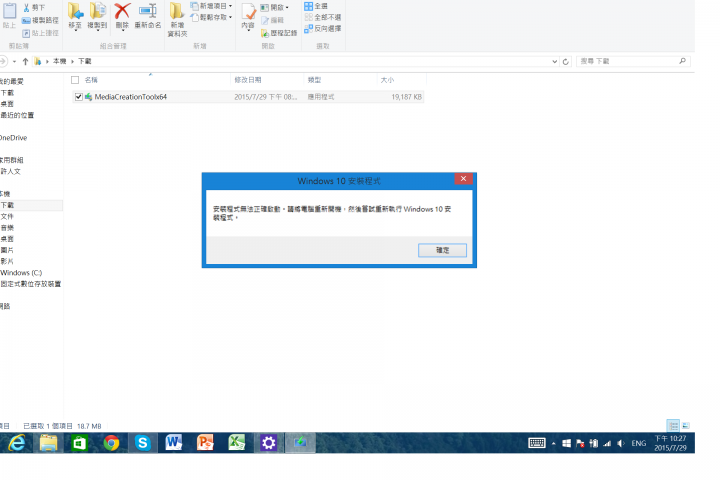Open Internet Explorer from taskbar
Image resolution: width=720 pixels, height=480 pixels.
click(17, 443)
